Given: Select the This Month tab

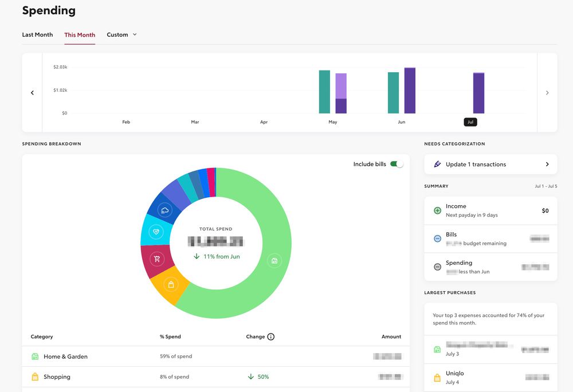Looking at the screenshot, I should pyautogui.click(x=80, y=35).
